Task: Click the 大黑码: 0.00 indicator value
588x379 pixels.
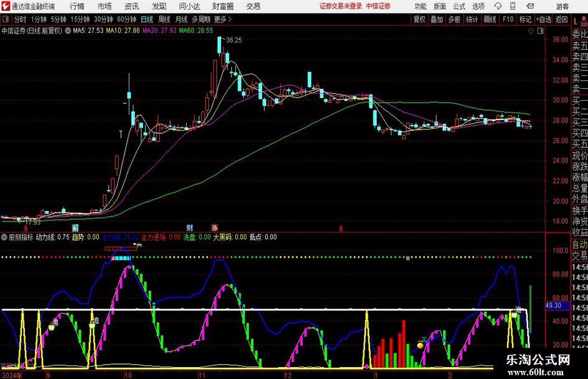Action: [230, 237]
